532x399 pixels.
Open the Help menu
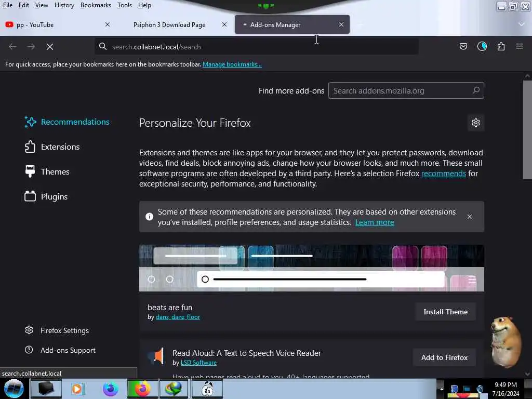coord(144,5)
